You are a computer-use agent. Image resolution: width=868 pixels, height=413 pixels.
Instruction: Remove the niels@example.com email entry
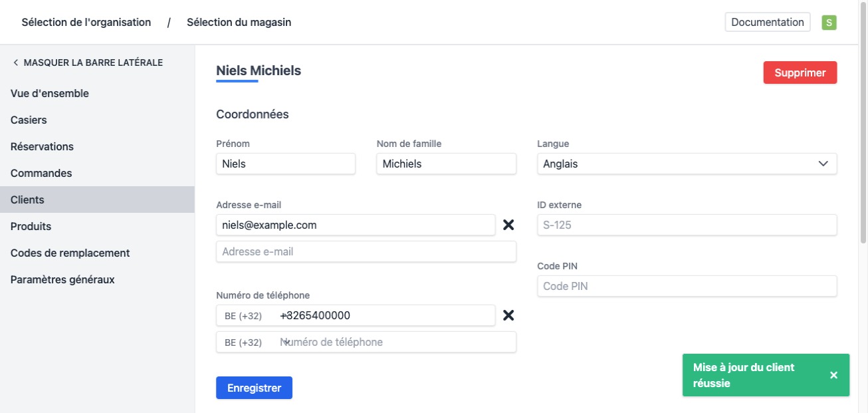pyautogui.click(x=508, y=225)
